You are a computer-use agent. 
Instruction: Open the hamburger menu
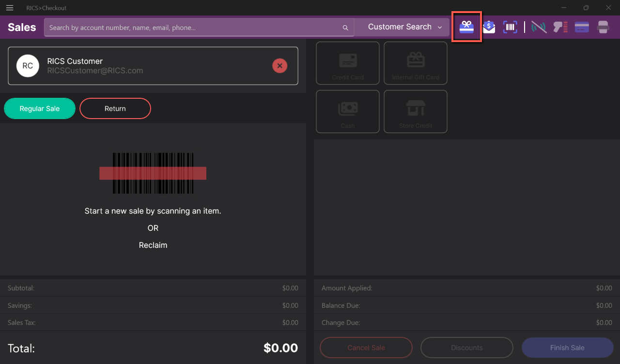click(x=10, y=8)
